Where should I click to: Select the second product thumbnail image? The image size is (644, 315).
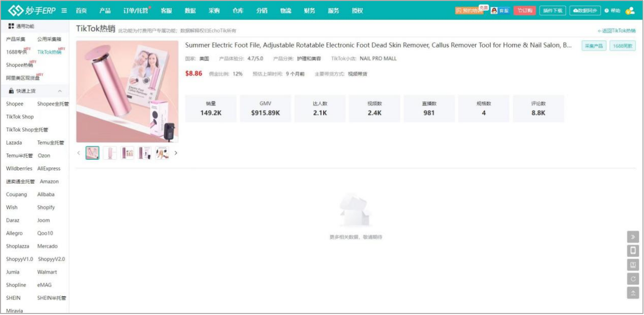tap(110, 153)
